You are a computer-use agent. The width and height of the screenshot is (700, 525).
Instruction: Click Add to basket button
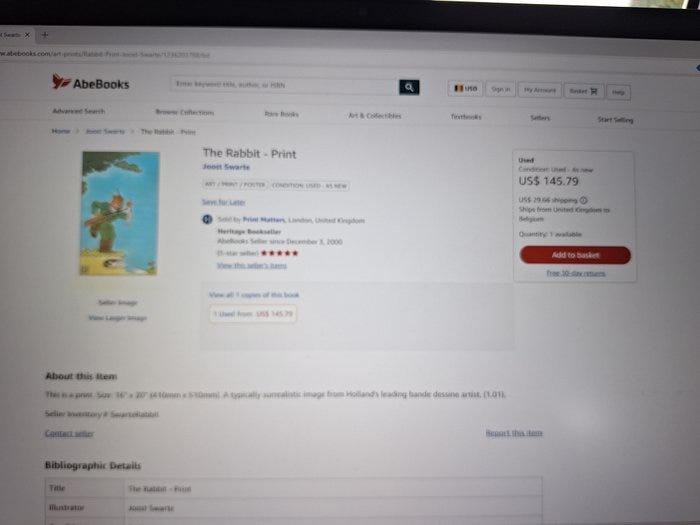(575, 255)
